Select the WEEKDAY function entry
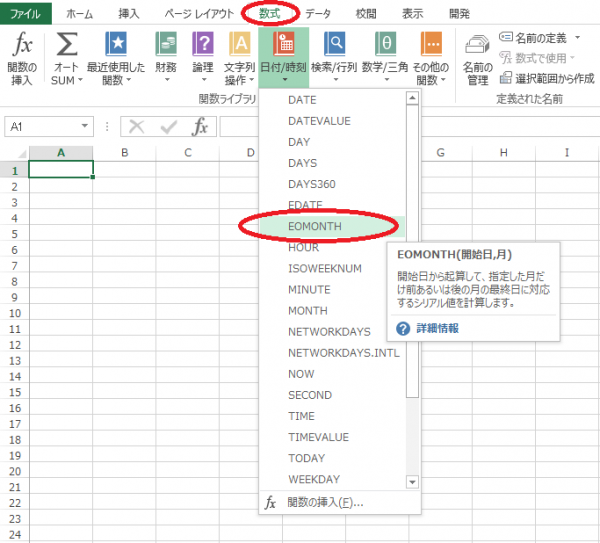 (332, 479)
